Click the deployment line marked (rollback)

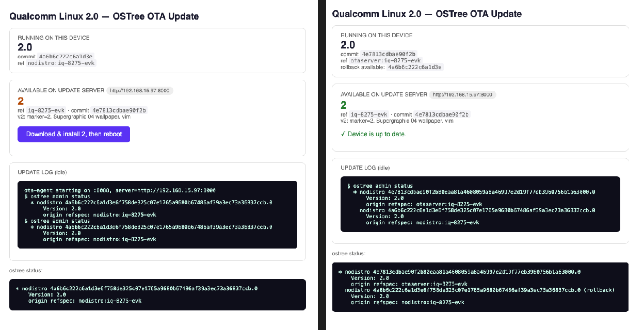click(480, 290)
